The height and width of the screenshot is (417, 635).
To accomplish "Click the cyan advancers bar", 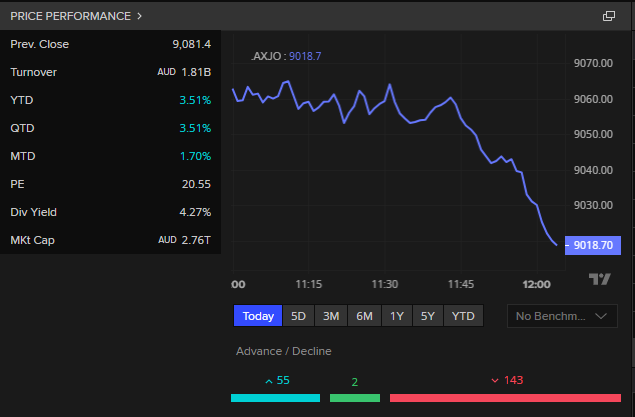I will pos(275,398).
